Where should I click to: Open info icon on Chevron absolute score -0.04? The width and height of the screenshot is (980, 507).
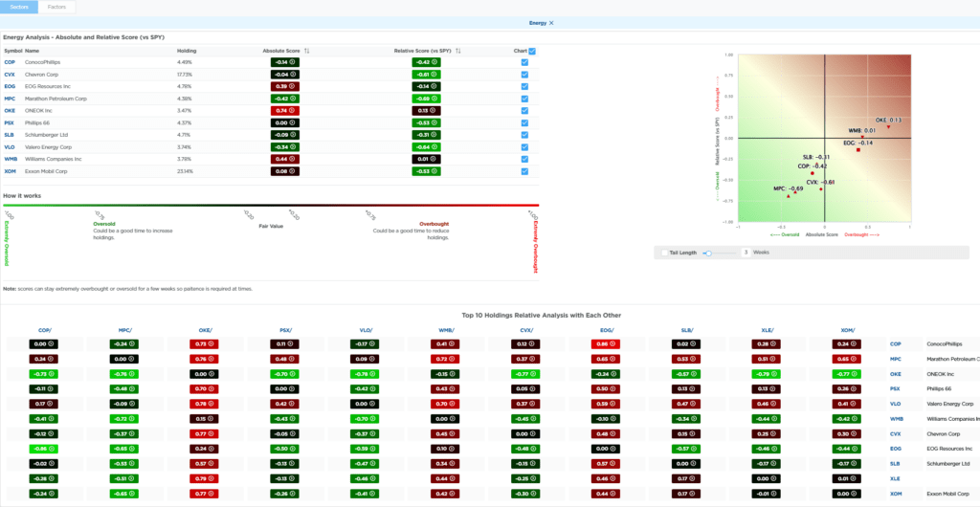[x=292, y=75]
